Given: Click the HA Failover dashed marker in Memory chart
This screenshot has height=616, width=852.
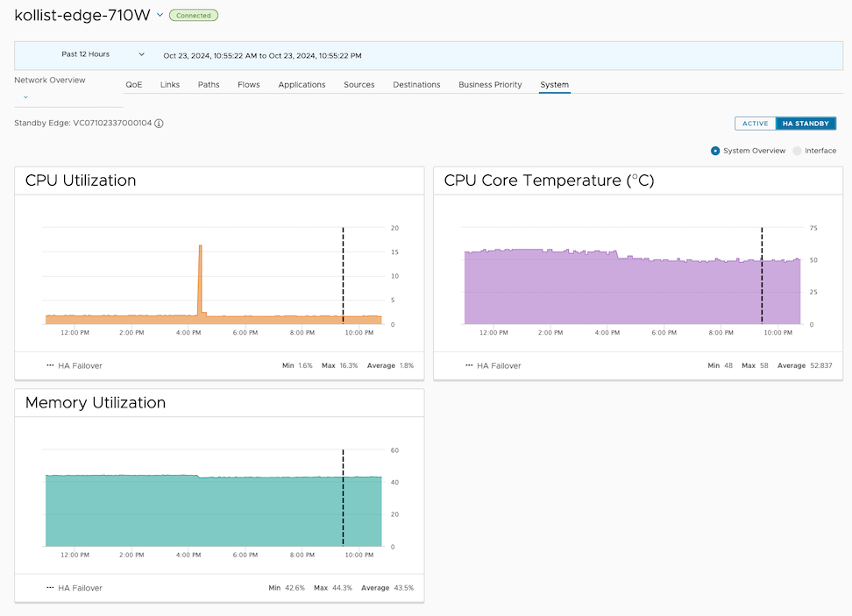Looking at the screenshot, I should click(343, 499).
